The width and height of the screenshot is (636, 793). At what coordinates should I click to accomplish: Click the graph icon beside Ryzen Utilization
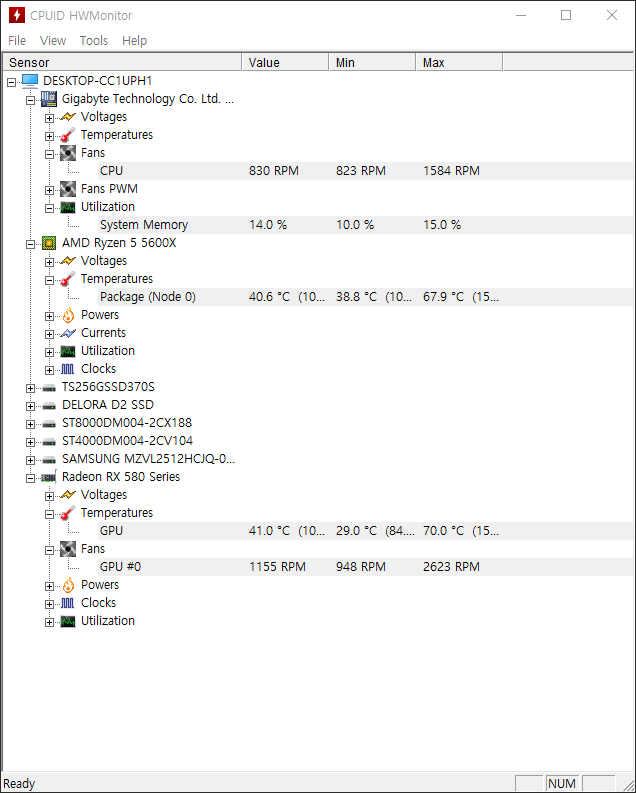click(68, 351)
